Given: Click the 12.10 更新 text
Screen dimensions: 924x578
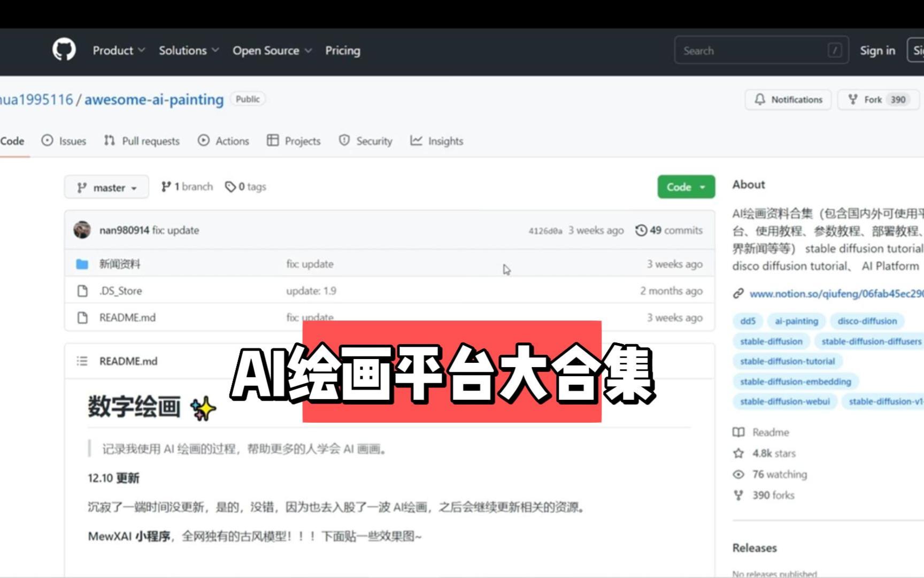Looking at the screenshot, I should click(113, 478).
